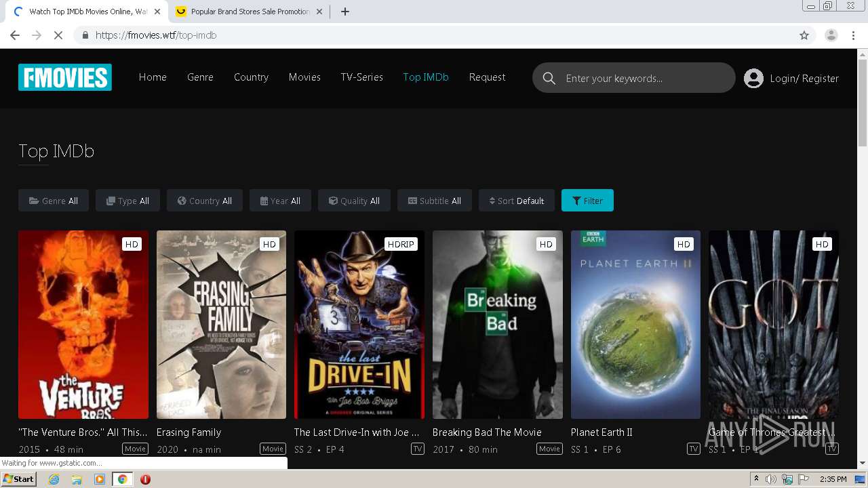Click the Movie tag under Erasing Family
The image size is (868, 488).
pos(273,449)
